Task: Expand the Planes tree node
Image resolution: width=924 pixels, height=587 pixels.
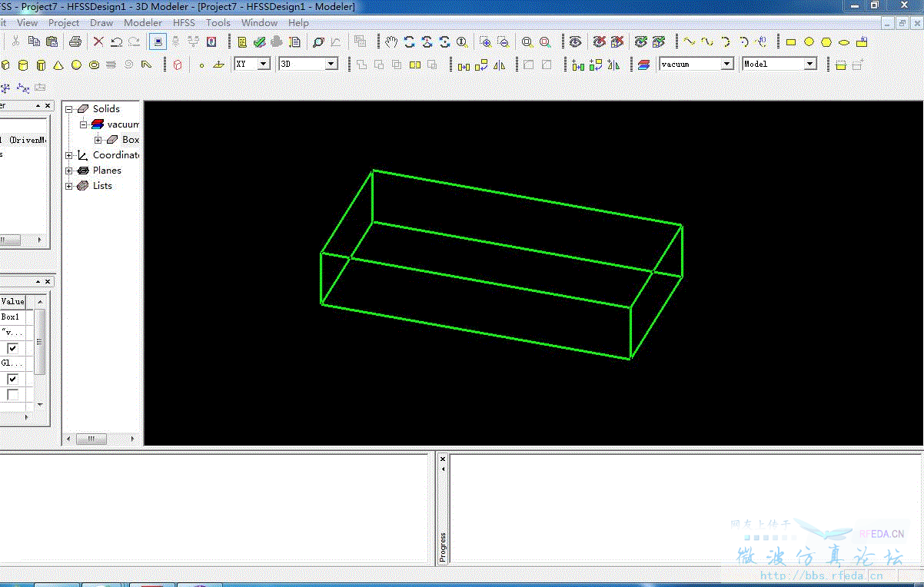Action: [69, 171]
